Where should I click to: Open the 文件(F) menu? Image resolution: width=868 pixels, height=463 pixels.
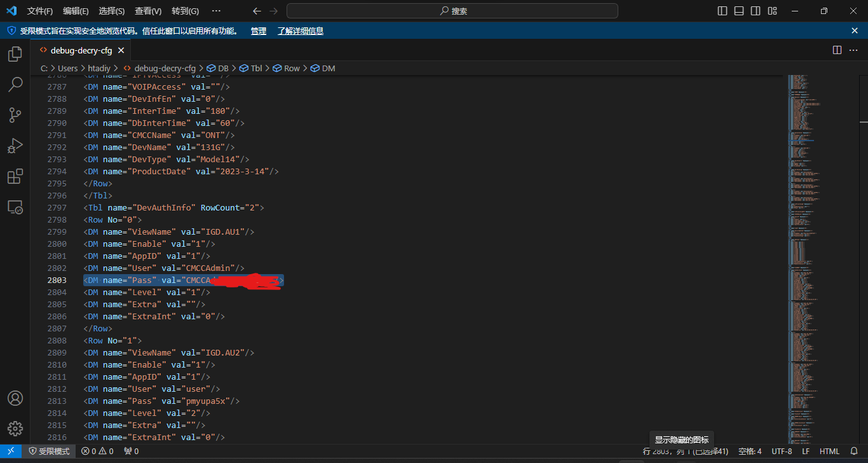(40, 11)
